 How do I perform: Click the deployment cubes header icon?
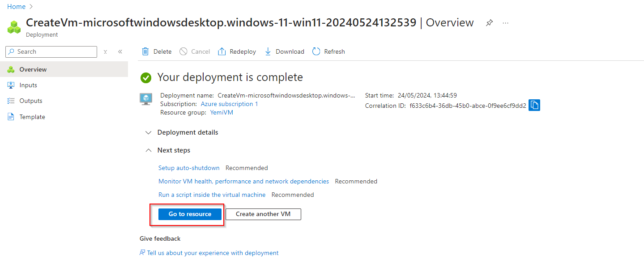(x=14, y=27)
